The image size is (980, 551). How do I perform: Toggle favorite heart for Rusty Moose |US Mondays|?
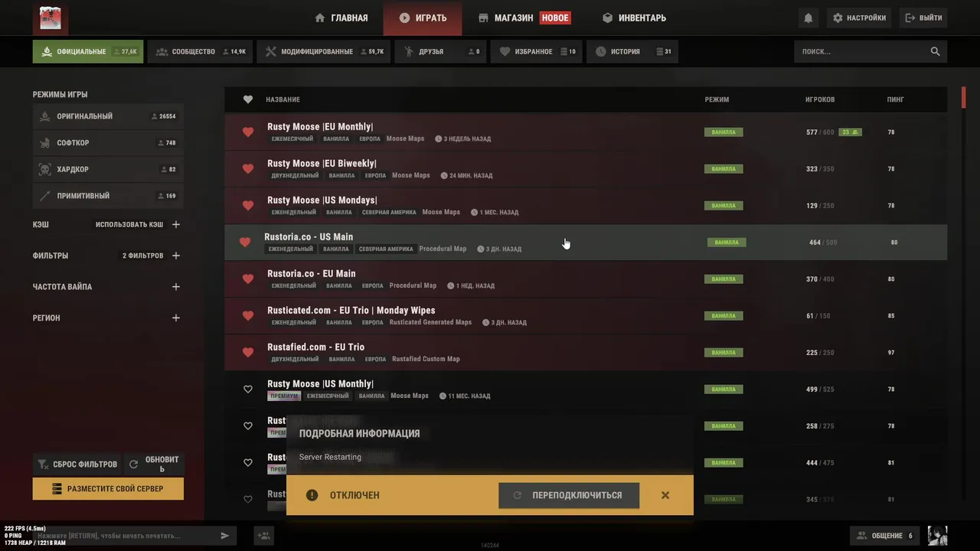(248, 206)
